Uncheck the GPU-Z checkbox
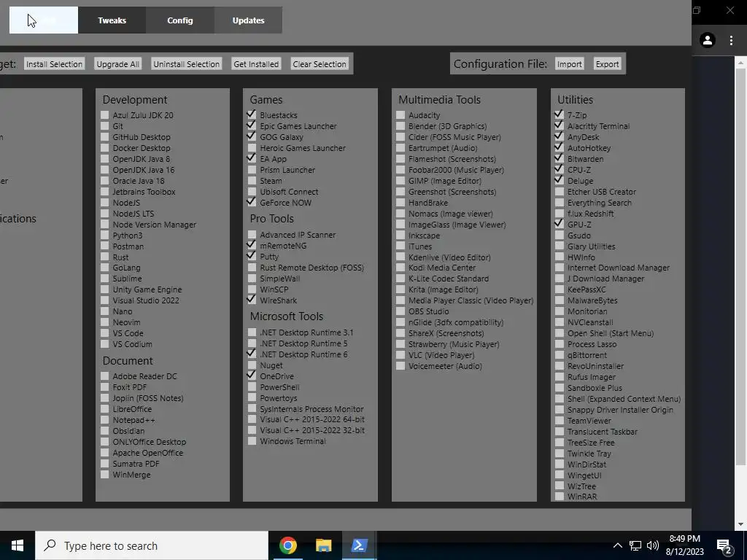 pyautogui.click(x=560, y=224)
